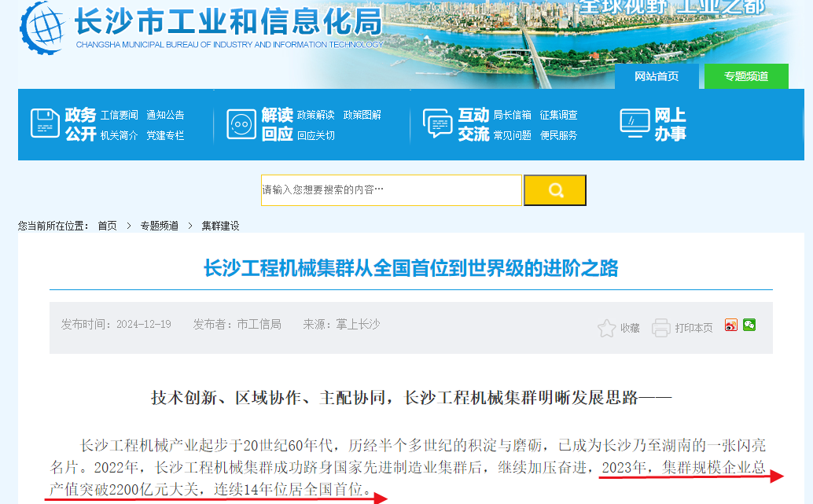Open the 政策图解 link
This screenshot has width=813, height=504.
pos(362,115)
